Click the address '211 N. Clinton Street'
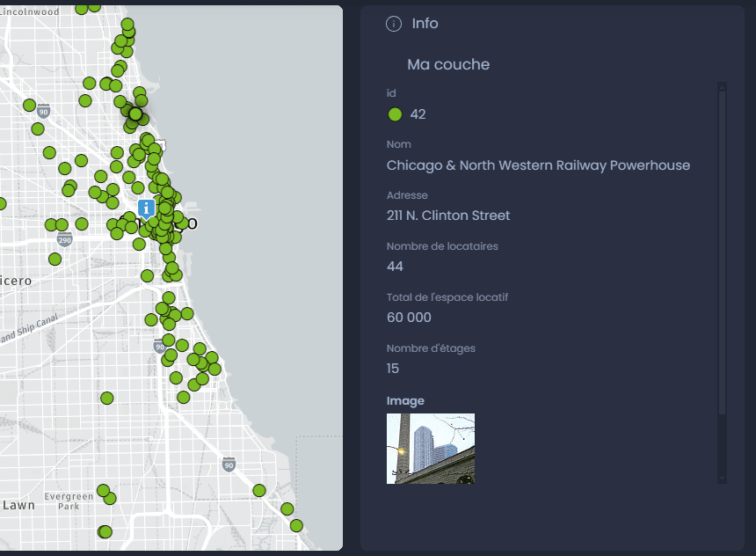This screenshot has width=756, height=556. click(448, 216)
